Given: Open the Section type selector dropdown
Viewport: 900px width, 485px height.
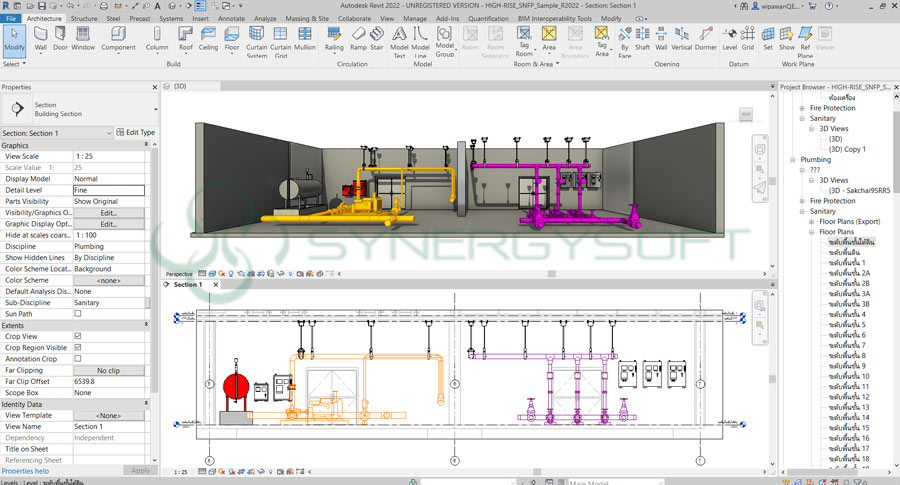Looking at the screenshot, I should [155, 109].
